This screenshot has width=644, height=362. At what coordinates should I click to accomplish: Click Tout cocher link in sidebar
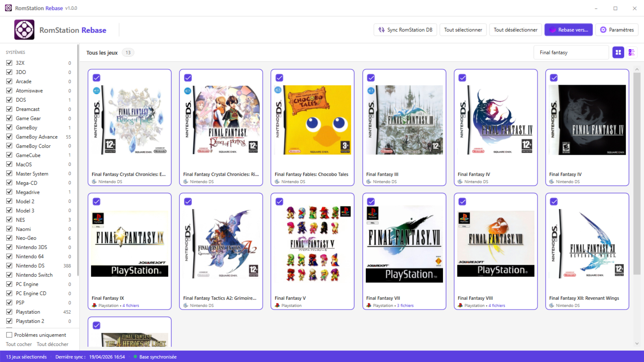point(19,344)
